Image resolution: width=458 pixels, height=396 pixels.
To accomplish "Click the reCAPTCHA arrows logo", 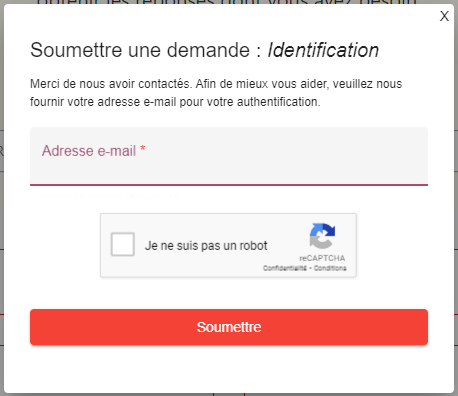I will tap(322, 236).
